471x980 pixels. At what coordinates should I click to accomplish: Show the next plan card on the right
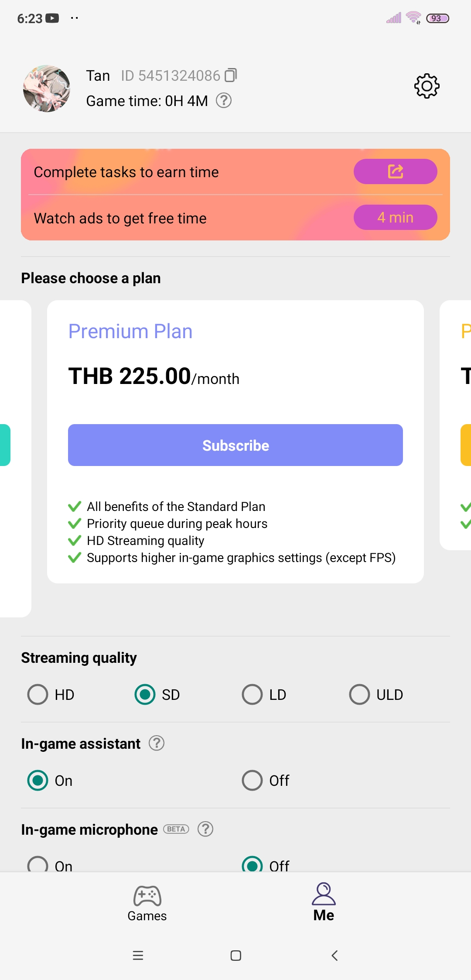(x=455, y=425)
